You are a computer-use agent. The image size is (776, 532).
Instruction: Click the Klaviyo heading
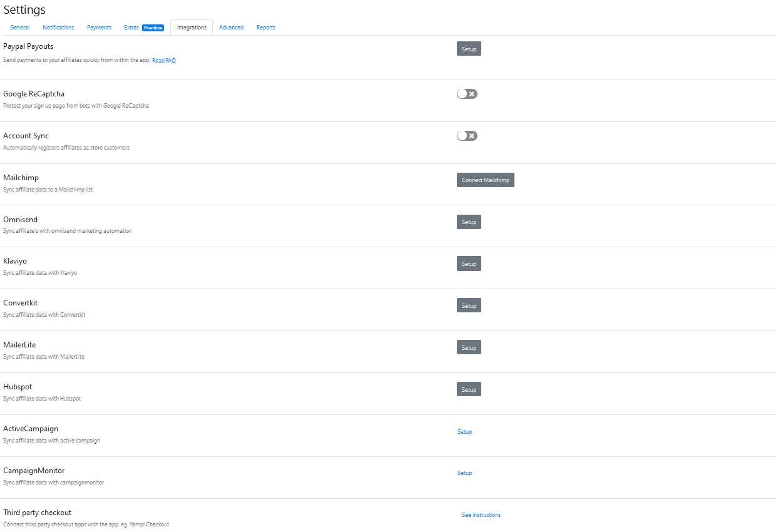[x=15, y=261]
